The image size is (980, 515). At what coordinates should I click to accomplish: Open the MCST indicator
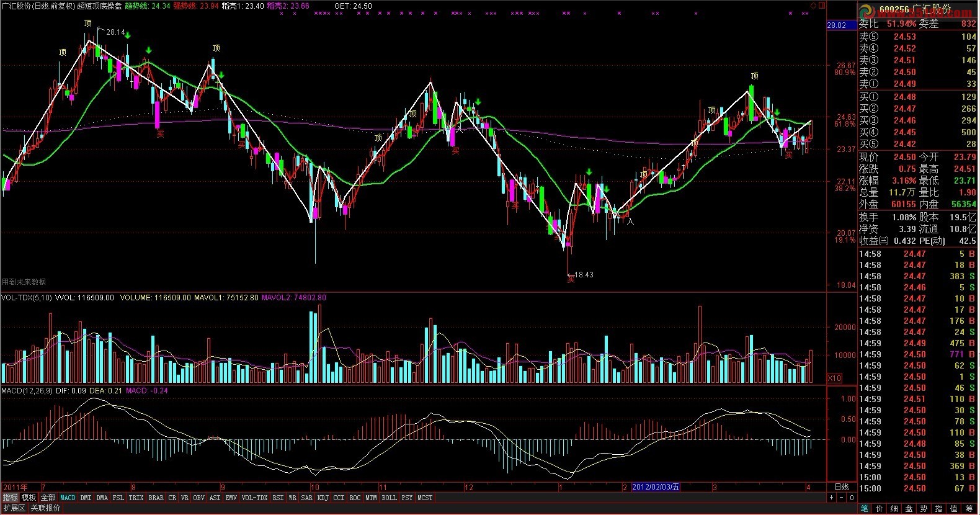425,498
